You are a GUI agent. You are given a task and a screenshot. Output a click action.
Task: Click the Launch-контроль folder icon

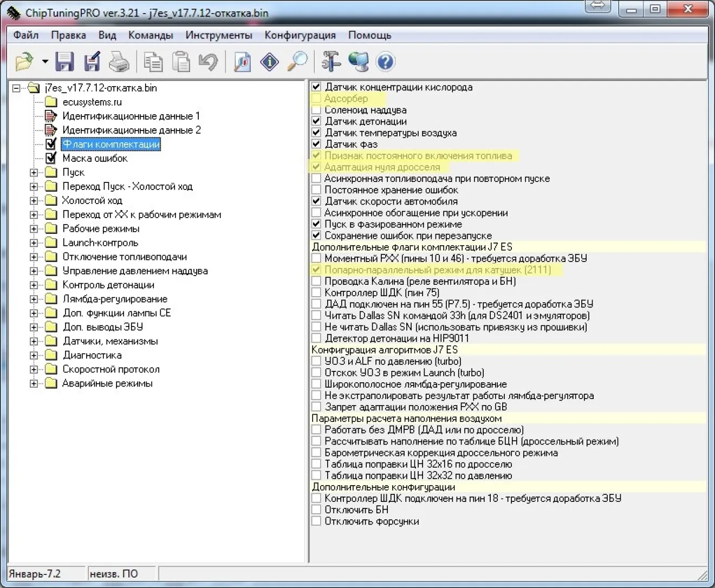[x=51, y=243]
